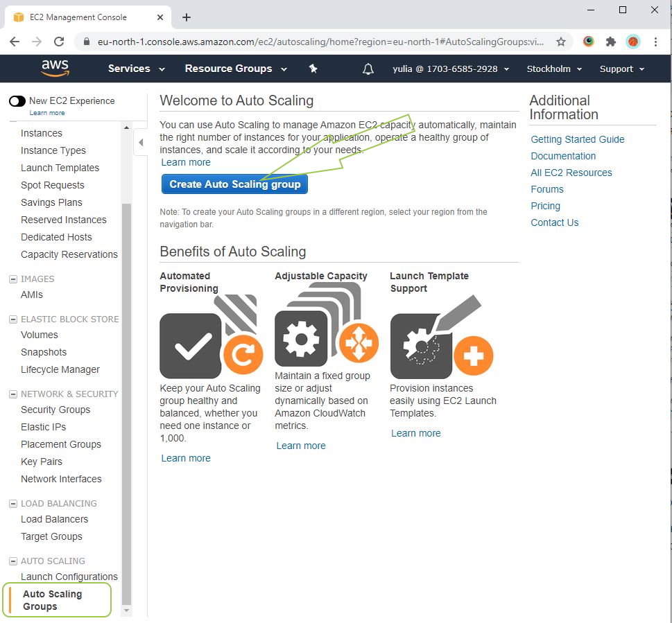Collapse the sidebar with the left arrow
This screenshot has width=672, height=623.
click(x=141, y=142)
